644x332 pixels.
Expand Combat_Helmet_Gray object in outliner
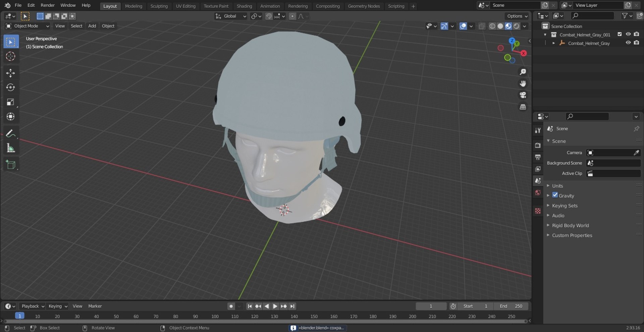(553, 43)
